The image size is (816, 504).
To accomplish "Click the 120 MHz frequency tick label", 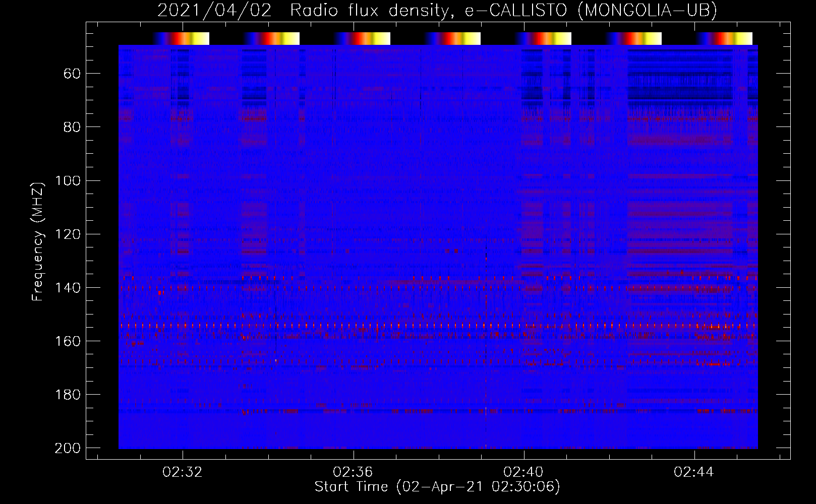I will coord(68,234).
